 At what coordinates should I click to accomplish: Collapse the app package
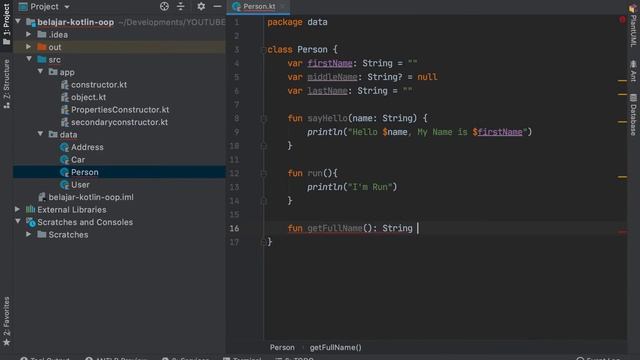pos(40,71)
